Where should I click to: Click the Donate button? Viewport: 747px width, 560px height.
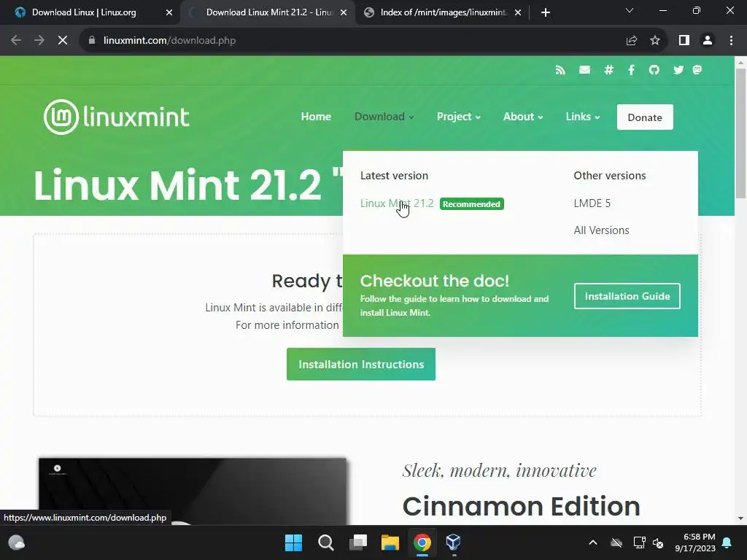(645, 117)
